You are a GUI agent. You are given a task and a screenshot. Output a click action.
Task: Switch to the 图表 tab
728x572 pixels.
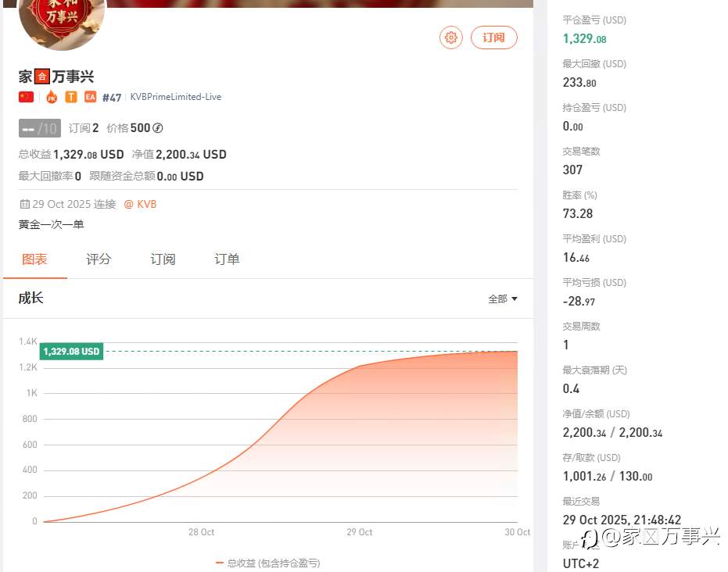[35, 259]
